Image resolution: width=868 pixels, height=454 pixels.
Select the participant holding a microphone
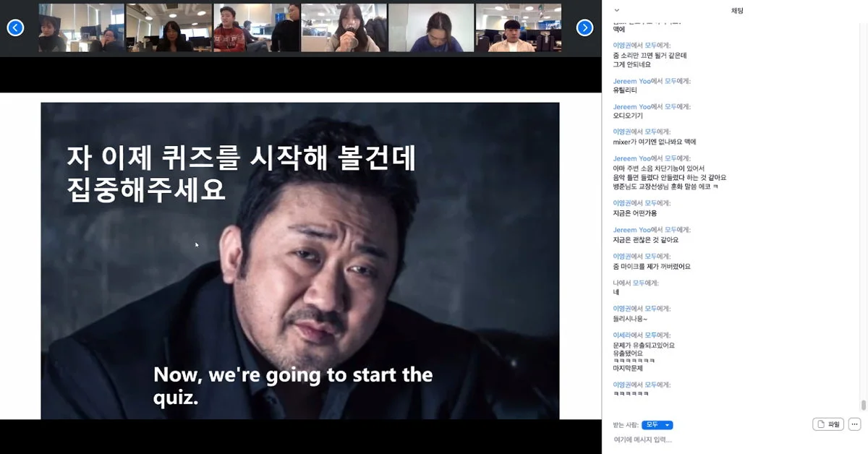(344, 27)
